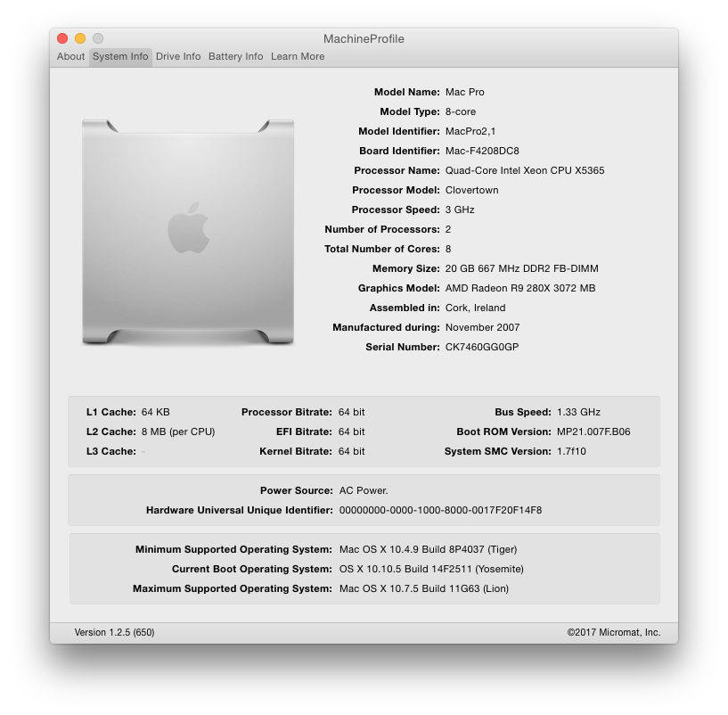Click the Micromat, Inc. copyright text
The image size is (728, 715).
(x=614, y=632)
